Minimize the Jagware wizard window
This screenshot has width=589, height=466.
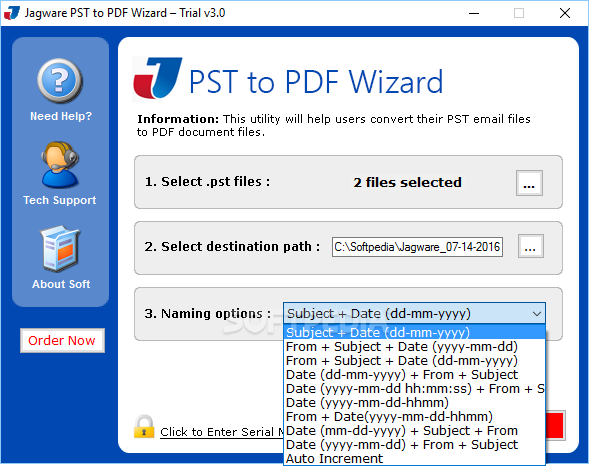474,13
